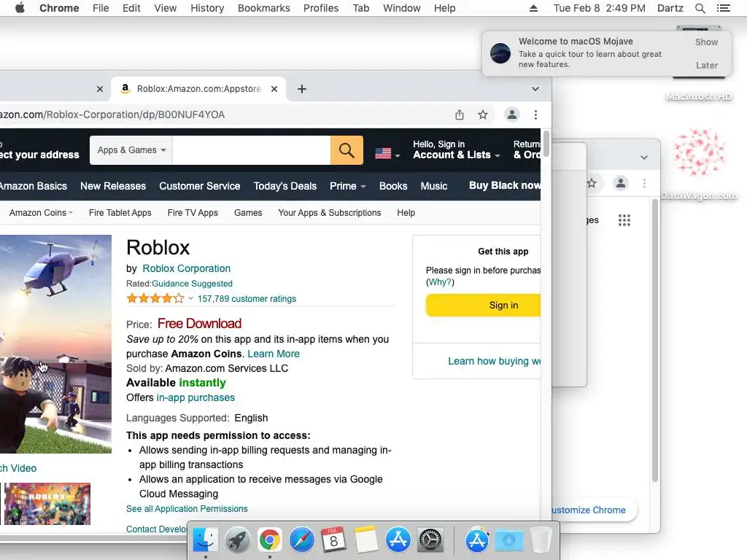
Task: Click Roblox video thumbnail
Action: (47, 504)
